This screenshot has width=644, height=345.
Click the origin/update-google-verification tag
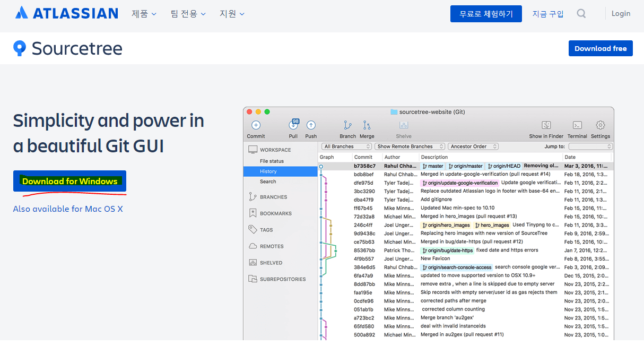[x=460, y=183]
